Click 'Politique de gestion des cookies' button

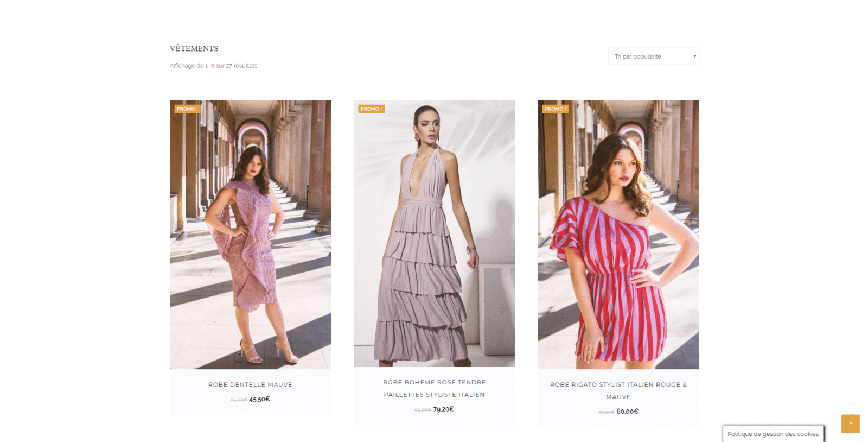773,434
